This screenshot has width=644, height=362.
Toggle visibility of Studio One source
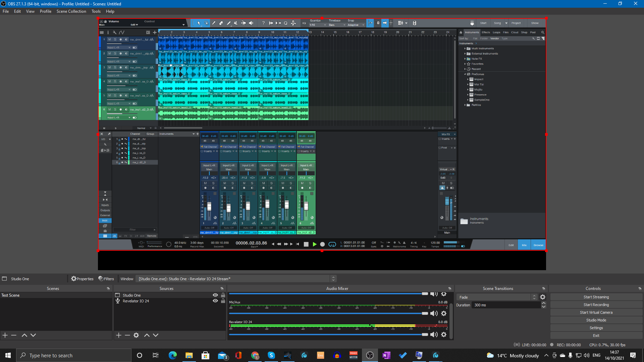pos(215,295)
